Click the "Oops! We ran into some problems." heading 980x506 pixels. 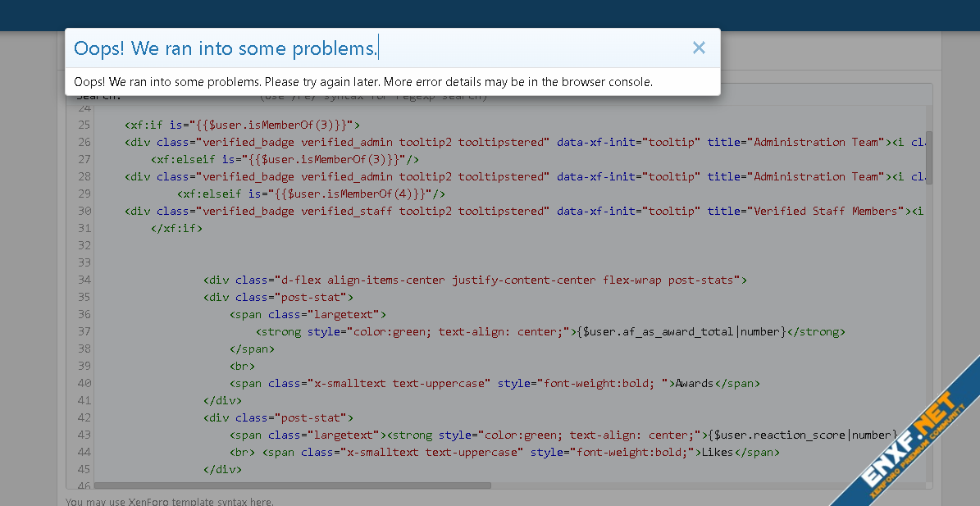coord(226,48)
